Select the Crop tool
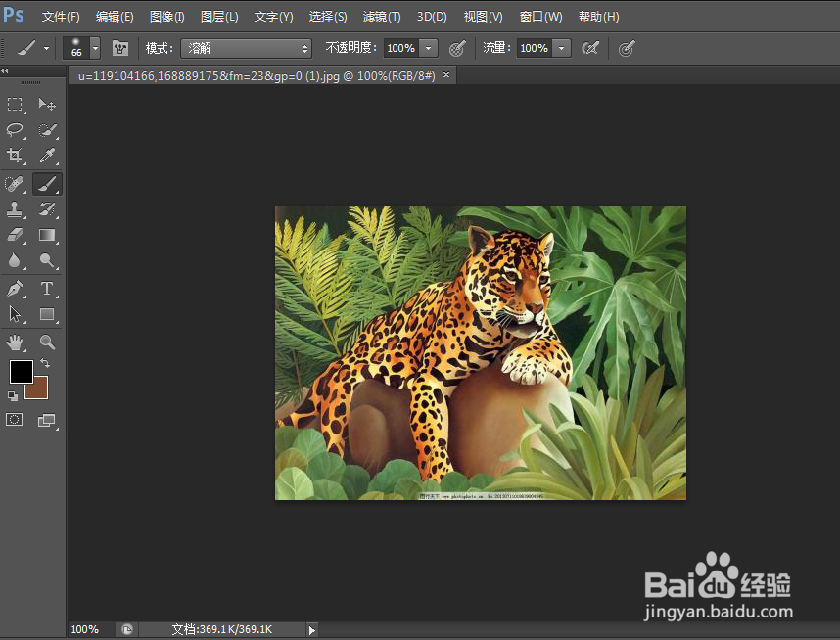This screenshot has width=840, height=640. (15, 156)
